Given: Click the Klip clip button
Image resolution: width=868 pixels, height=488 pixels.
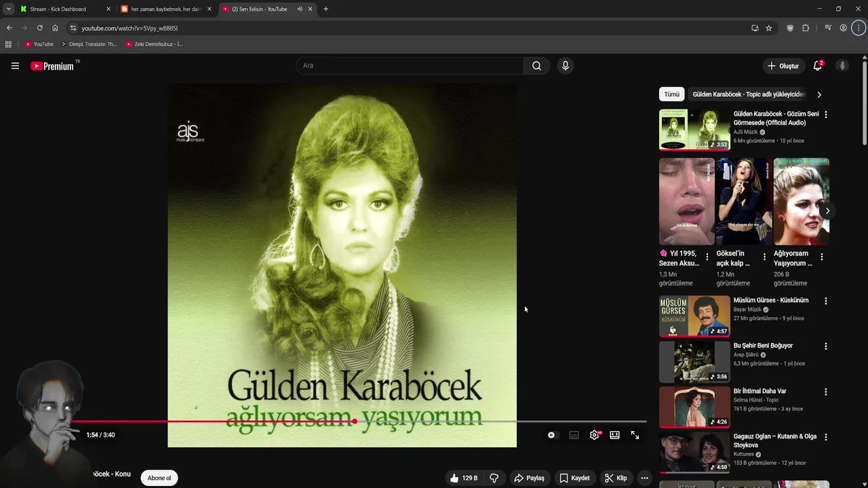Looking at the screenshot, I should click(616, 478).
